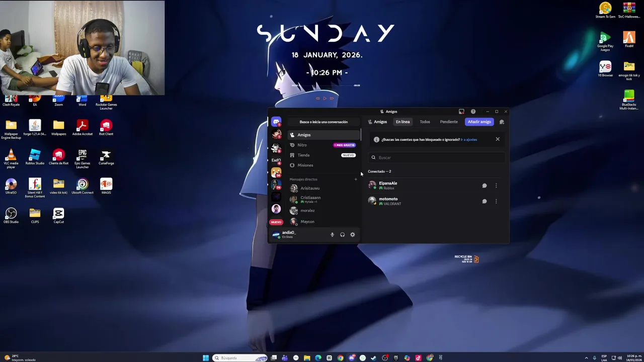The height and width of the screenshot is (362, 644).
Task: Select the Epic Games Launcher desktop icon
Action: pyautogui.click(x=83, y=158)
